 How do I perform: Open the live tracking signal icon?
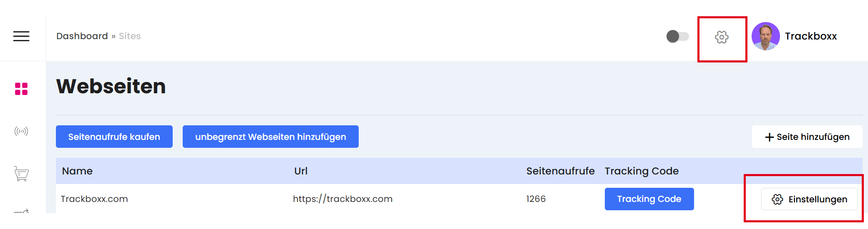click(x=21, y=132)
